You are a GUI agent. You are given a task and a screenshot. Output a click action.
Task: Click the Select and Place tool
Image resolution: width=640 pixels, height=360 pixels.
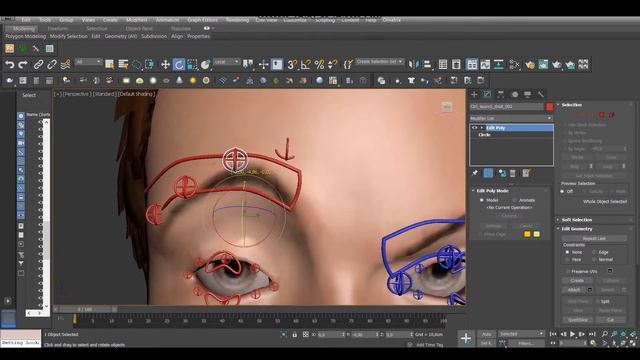[206, 64]
